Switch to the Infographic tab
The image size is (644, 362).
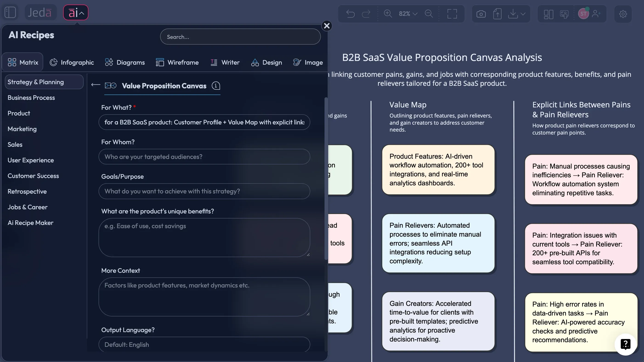pos(72,62)
